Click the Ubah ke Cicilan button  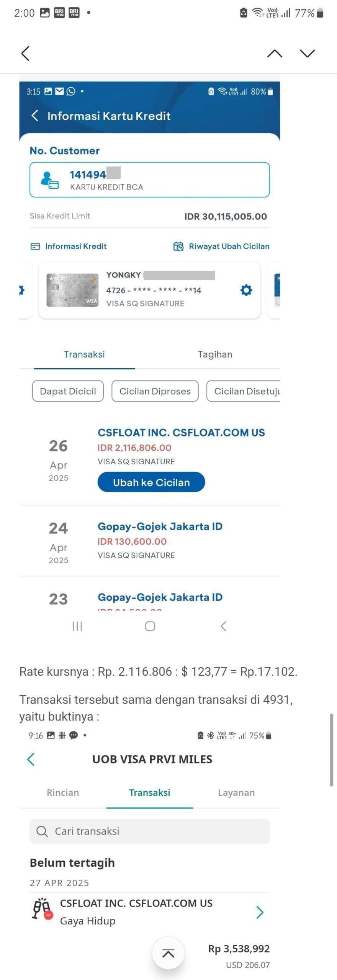point(151,482)
